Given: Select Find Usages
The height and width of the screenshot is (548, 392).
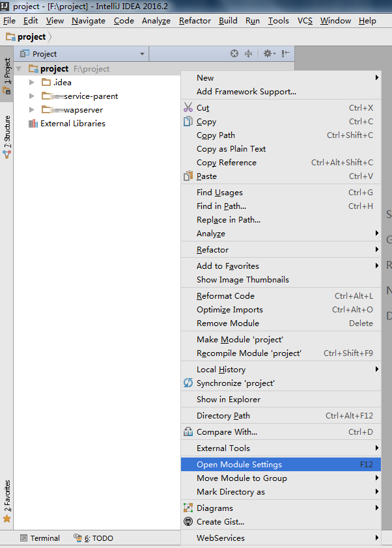Looking at the screenshot, I should tap(281, 192).
